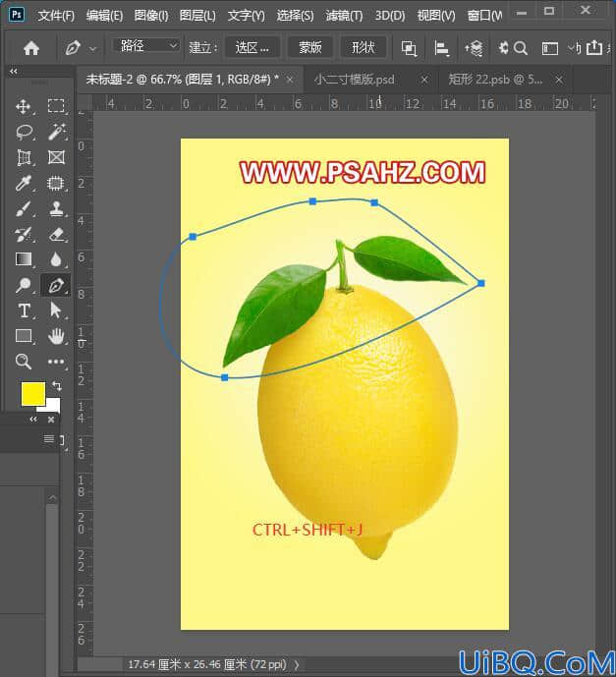Select the Horizontal Type tool

25,310
